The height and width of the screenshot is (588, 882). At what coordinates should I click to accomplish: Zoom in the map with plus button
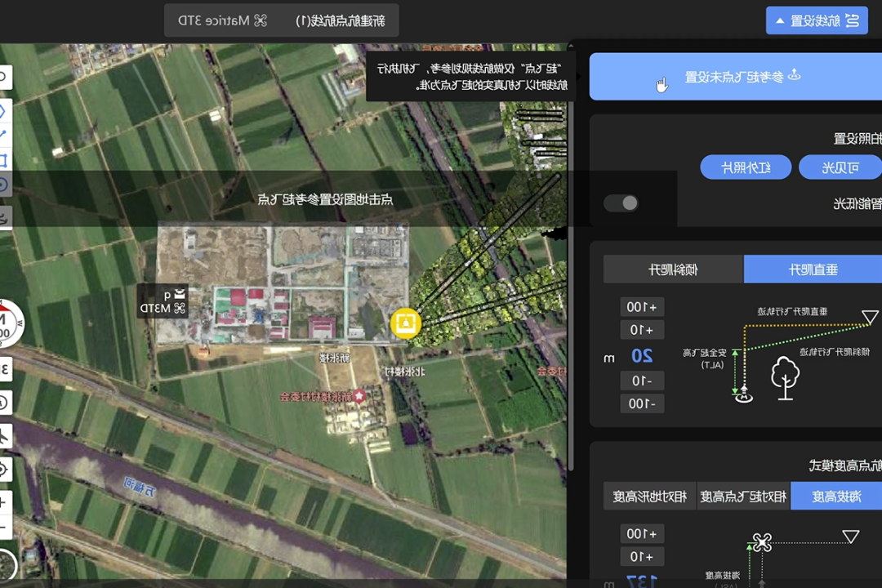click(x=4, y=501)
